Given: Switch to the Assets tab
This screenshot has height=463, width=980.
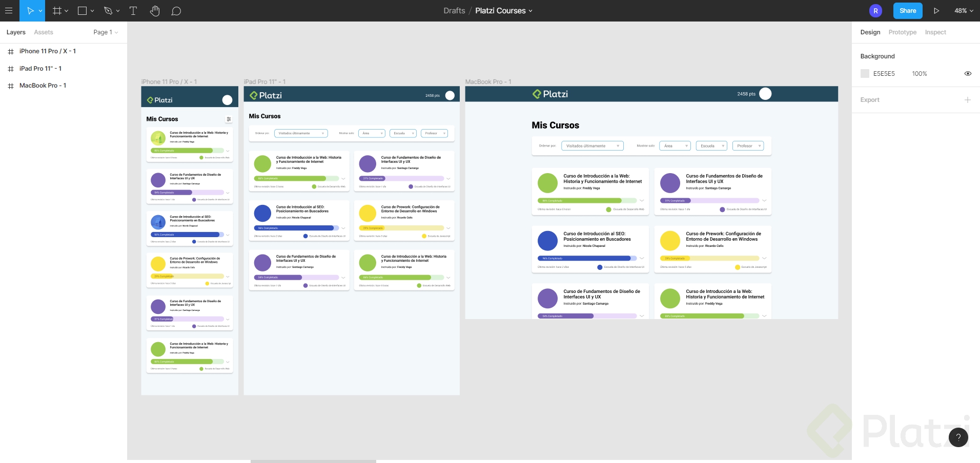Looking at the screenshot, I should click(x=44, y=32).
